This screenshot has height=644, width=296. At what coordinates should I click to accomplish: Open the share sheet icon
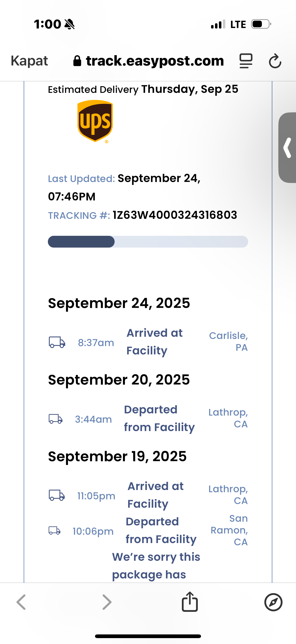[189, 602]
